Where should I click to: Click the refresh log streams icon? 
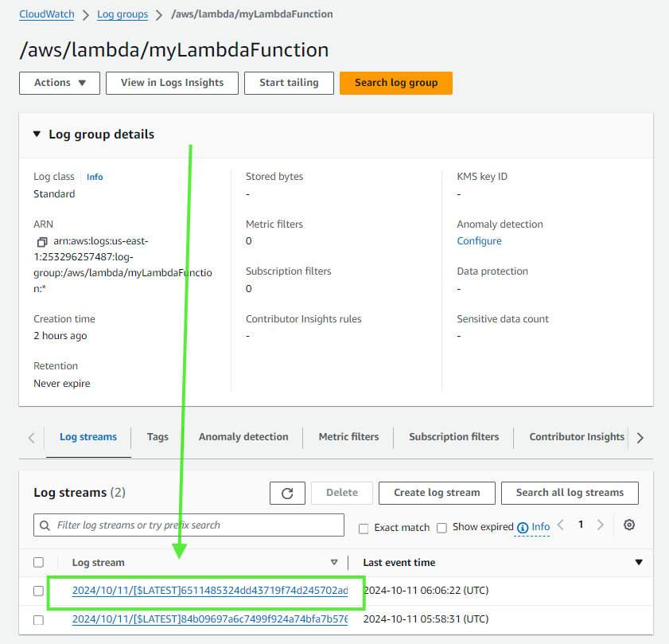(287, 493)
